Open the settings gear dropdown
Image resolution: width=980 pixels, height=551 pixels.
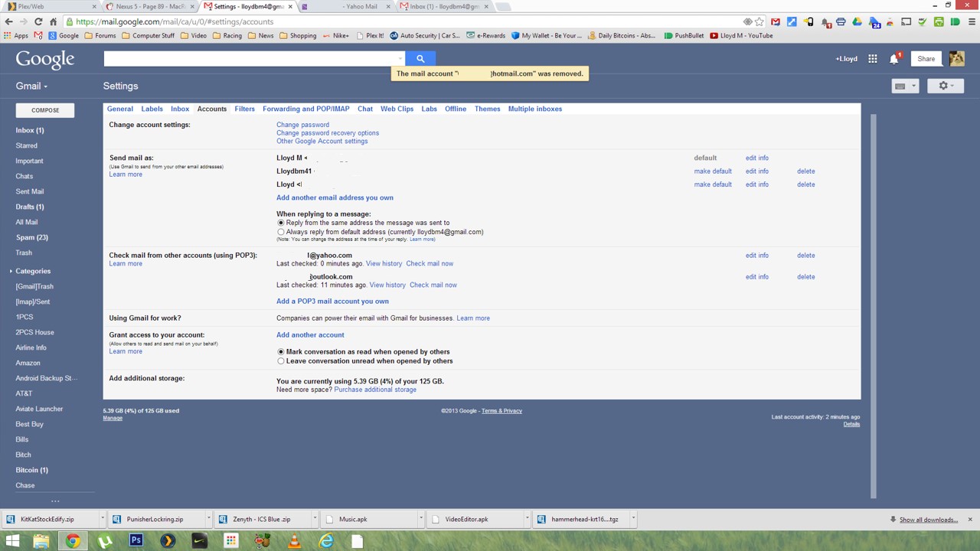(946, 86)
